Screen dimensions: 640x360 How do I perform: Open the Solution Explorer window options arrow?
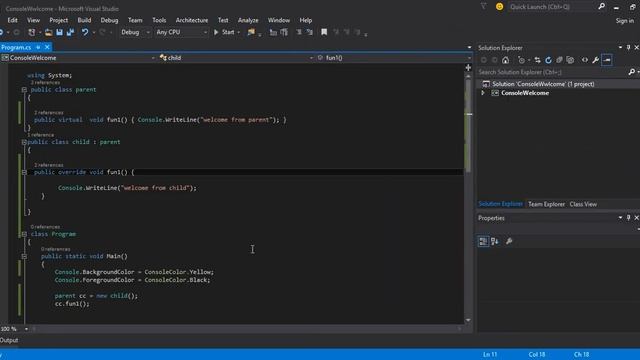coord(620,48)
